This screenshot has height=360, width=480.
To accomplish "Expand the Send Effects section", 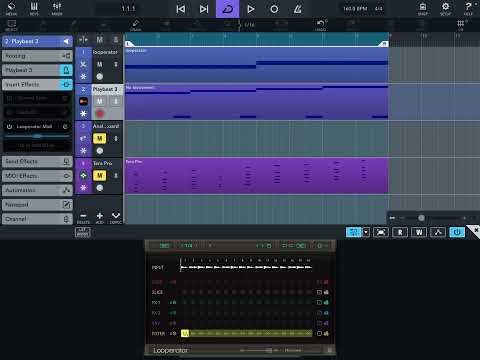I will click(37, 162).
